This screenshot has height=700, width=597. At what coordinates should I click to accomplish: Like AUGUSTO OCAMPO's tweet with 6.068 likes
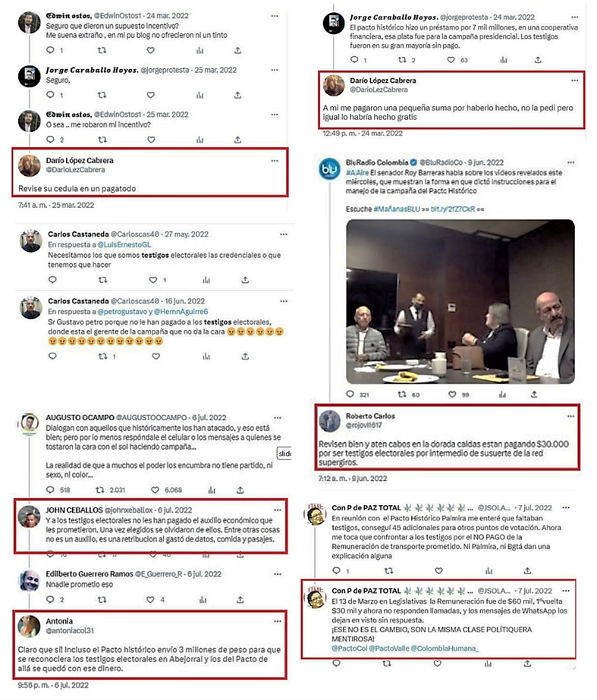pyautogui.click(x=155, y=490)
